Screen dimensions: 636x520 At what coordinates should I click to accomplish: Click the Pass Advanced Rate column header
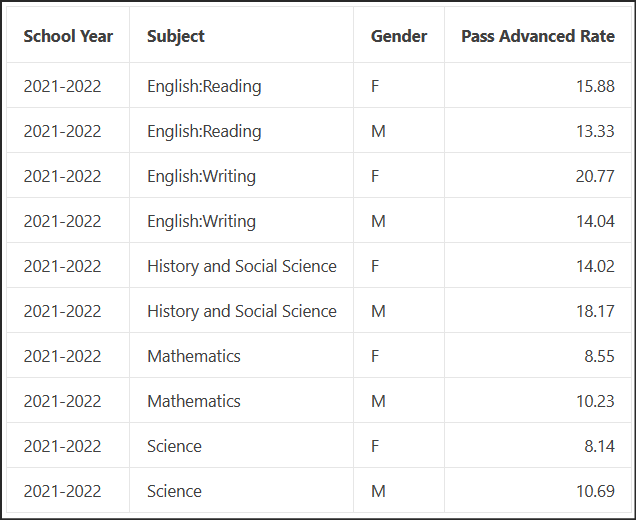[x=538, y=36]
